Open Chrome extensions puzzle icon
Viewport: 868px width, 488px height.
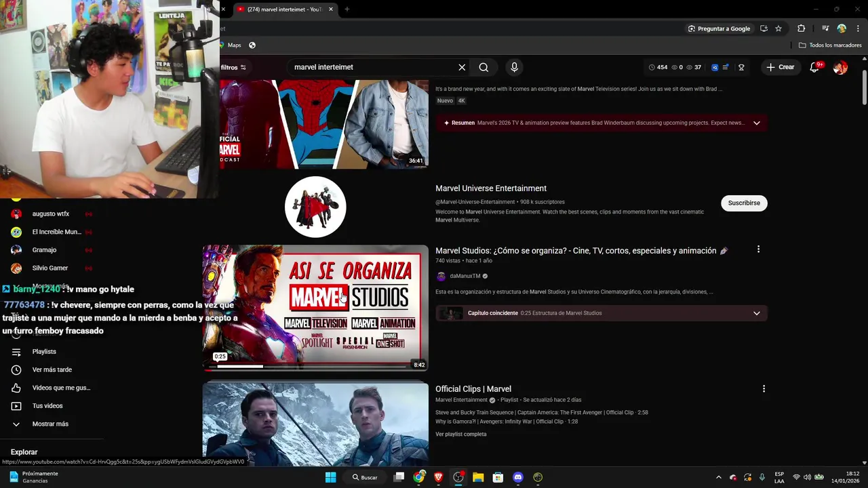click(801, 28)
